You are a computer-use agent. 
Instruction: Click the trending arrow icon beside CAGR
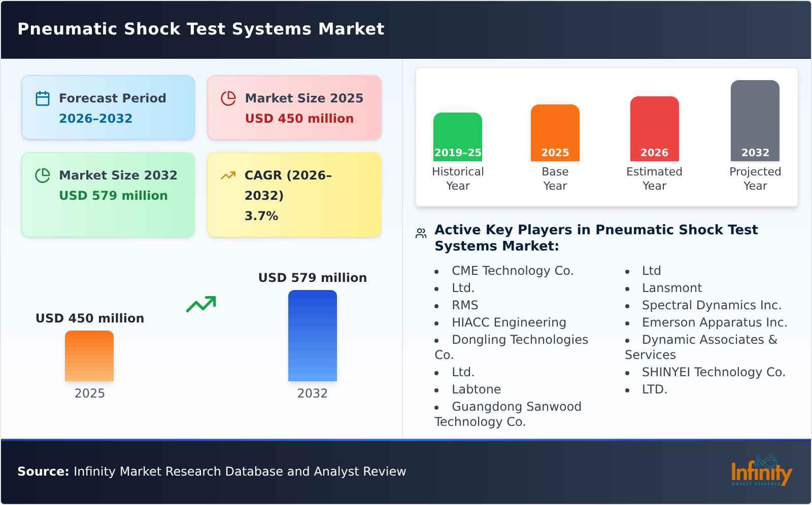tap(228, 175)
